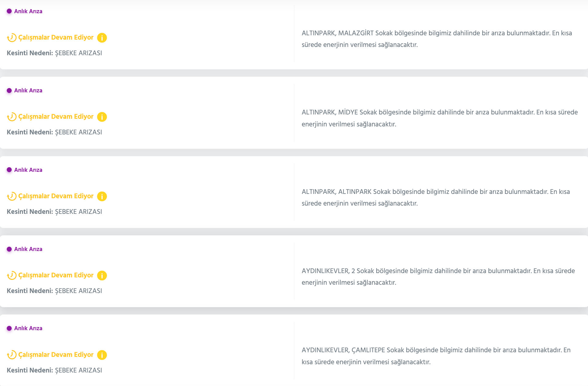588x386 pixels.
Task: Open the info icon in MİDYE Sokak card
Action: 102,117
